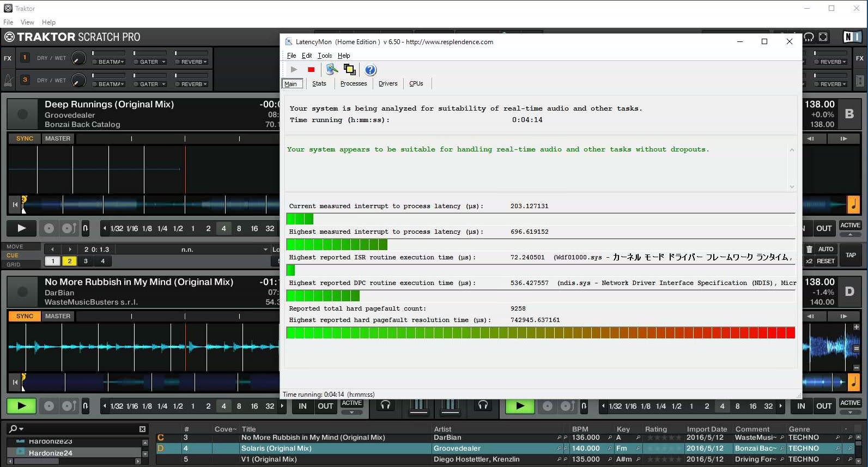Screen dimensions: 868x467
Task: Toggle loop ACTIVE button on deck B
Action: pos(850,226)
